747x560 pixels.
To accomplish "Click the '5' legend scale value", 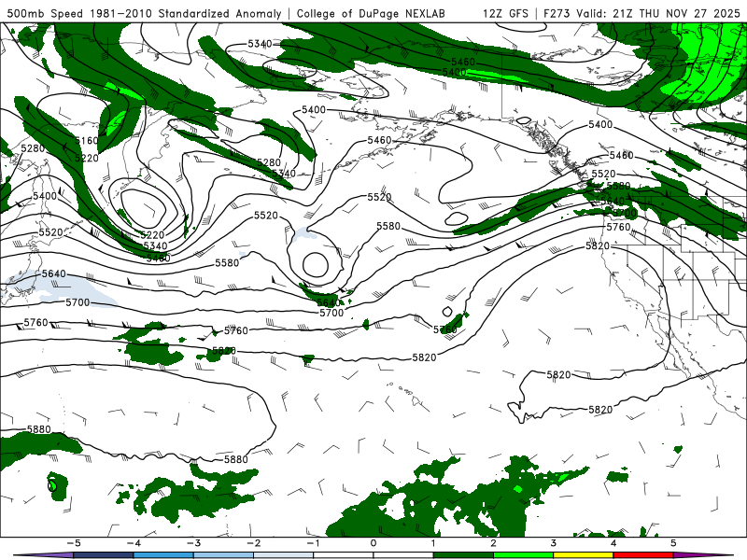I will coord(673,543).
